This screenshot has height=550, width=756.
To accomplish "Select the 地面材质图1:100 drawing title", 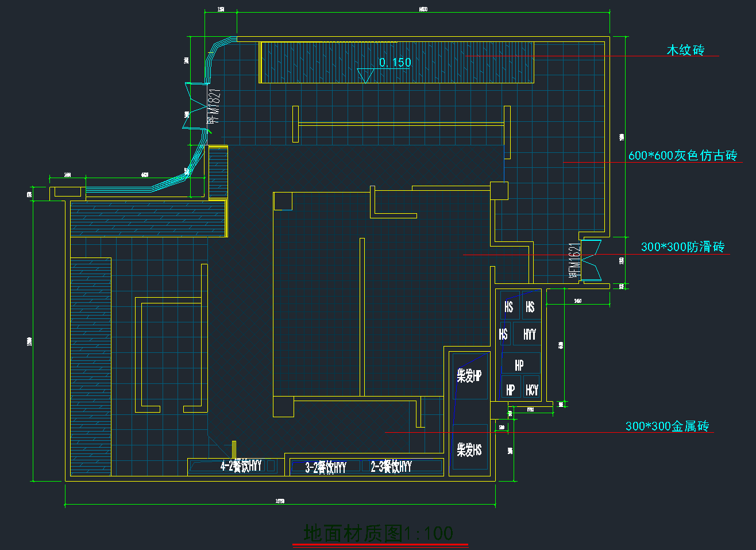I will [x=378, y=533].
